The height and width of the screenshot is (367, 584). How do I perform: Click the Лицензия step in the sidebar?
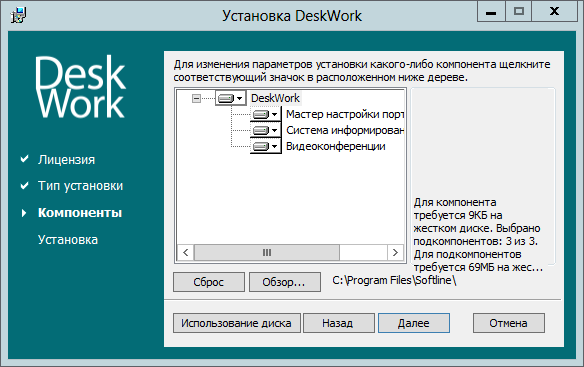pyautogui.click(x=66, y=159)
